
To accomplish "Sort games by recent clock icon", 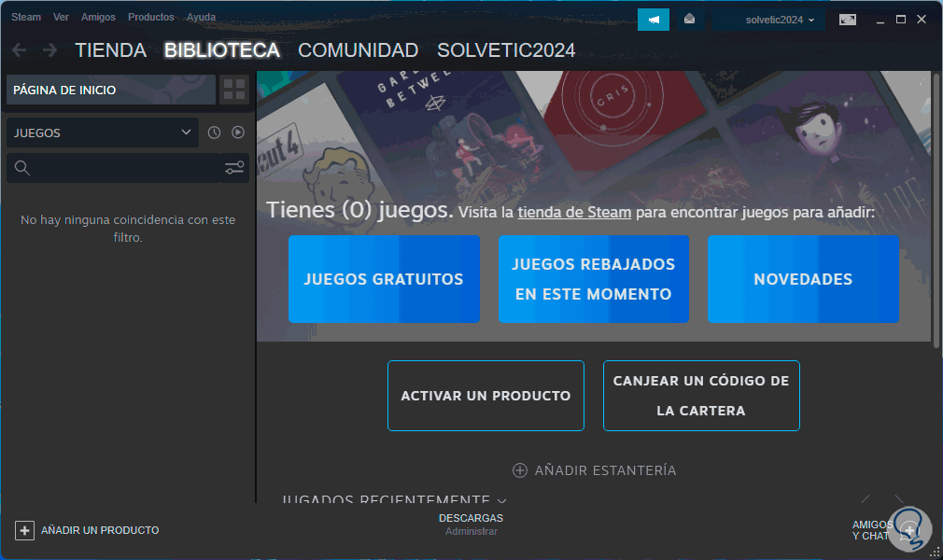I will [x=214, y=133].
